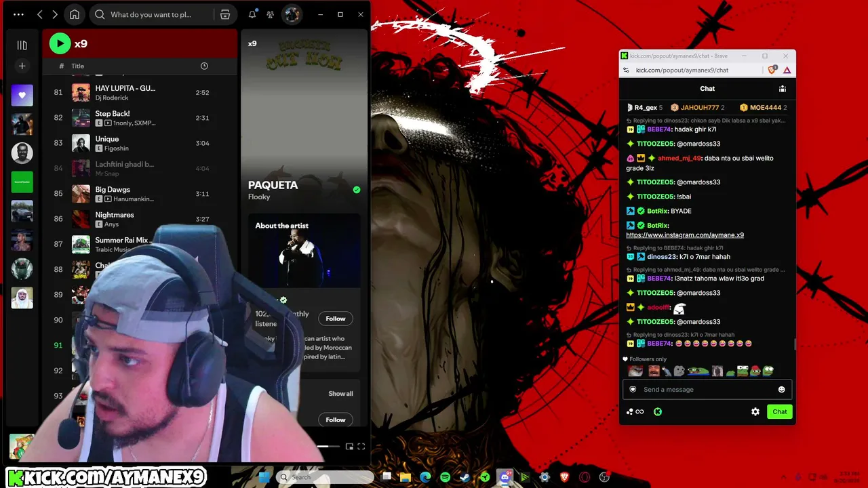Viewport: 868px width, 488px height.
Task: Open the Spotify profile avatar menu
Action: tap(292, 14)
